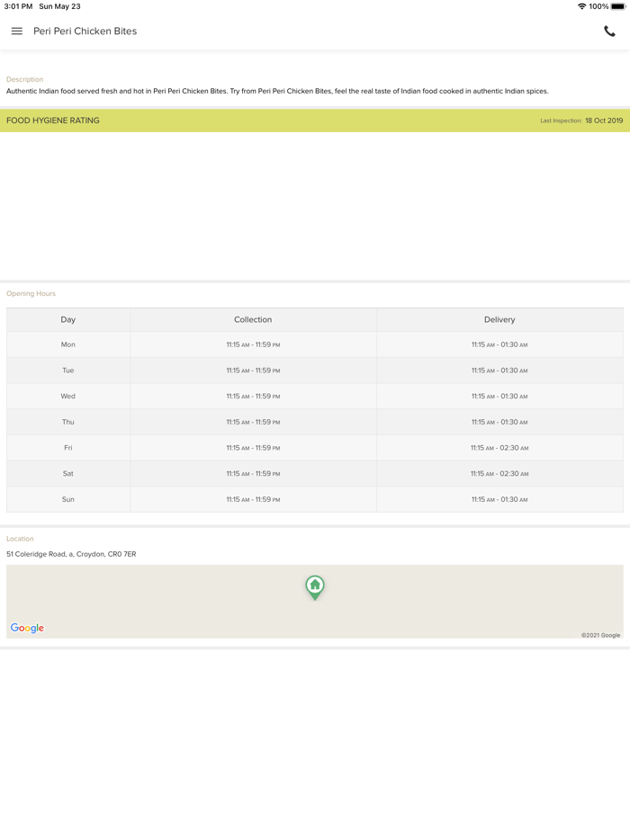Tap the battery indicator icon

pyautogui.click(x=618, y=6)
